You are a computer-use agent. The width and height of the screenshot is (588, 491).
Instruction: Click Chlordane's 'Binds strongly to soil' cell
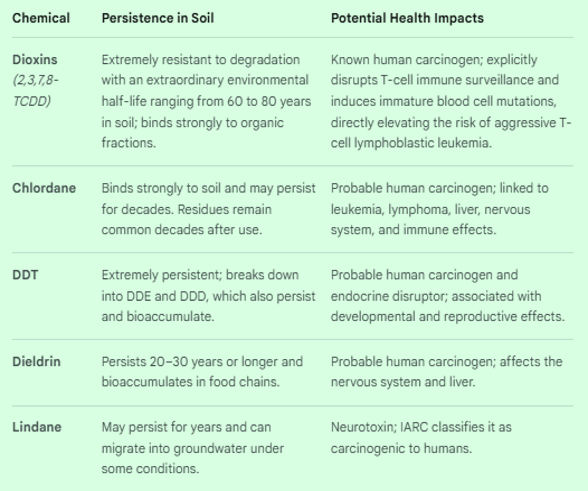[208, 209]
